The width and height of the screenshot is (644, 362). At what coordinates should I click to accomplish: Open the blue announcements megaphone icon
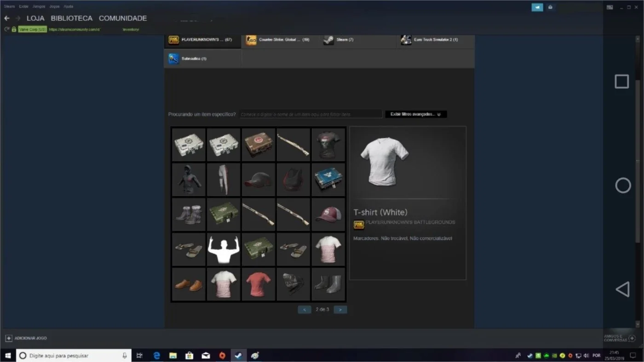coord(537,7)
